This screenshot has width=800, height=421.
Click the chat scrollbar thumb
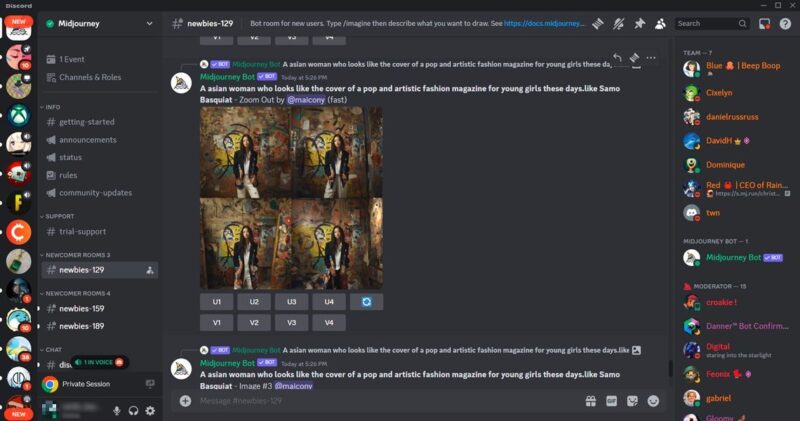pyautogui.click(x=670, y=368)
